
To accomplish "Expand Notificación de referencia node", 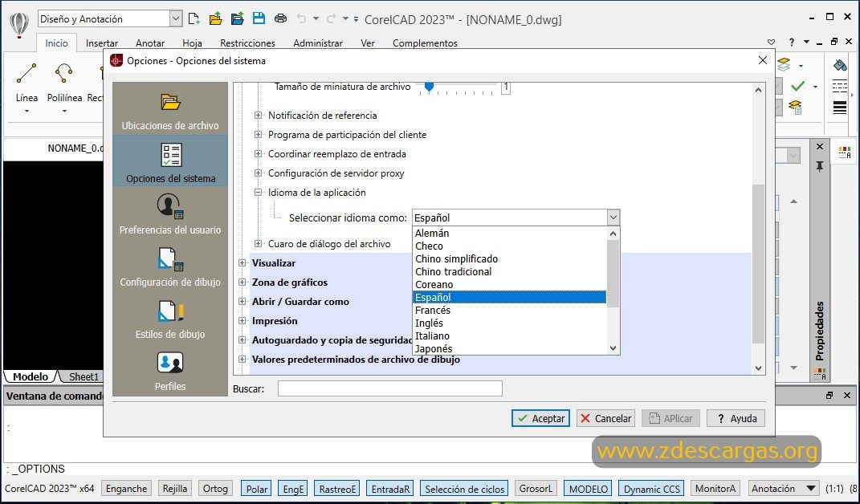I will [x=258, y=116].
